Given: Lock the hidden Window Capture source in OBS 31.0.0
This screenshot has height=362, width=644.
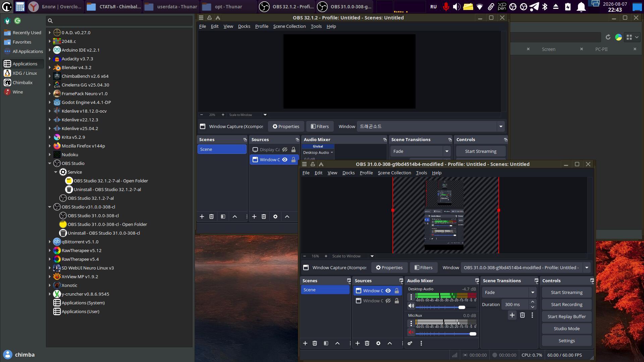Looking at the screenshot, I should (397, 301).
